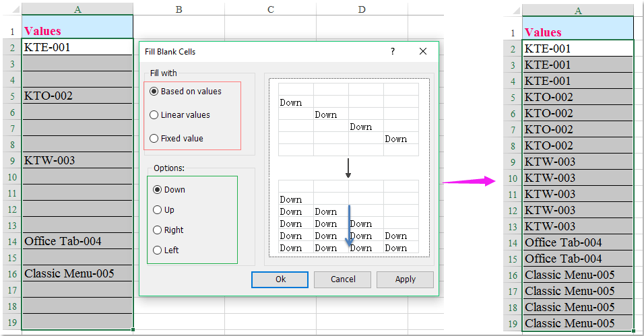Click select-all corner of left sheet
This screenshot has height=336, width=644.
12,9
